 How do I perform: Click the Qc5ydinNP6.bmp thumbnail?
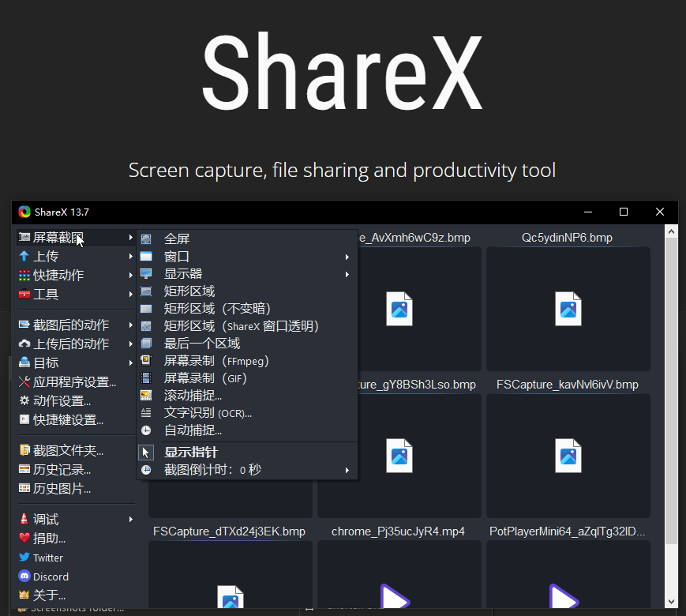(x=568, y=308)
